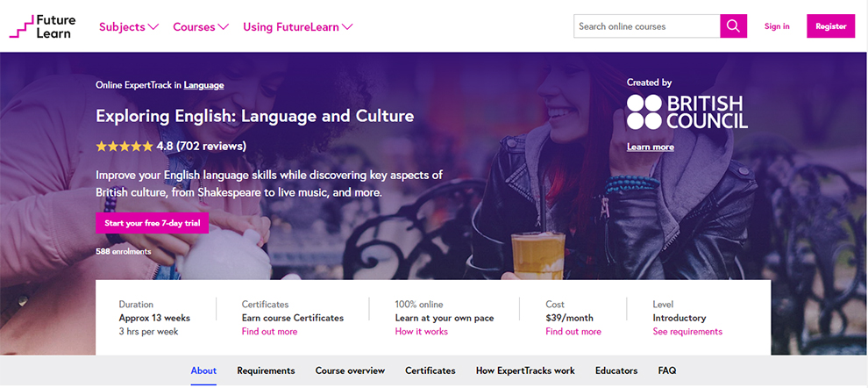
Task: Click Find out more under Cost
Action: point(573,332)
